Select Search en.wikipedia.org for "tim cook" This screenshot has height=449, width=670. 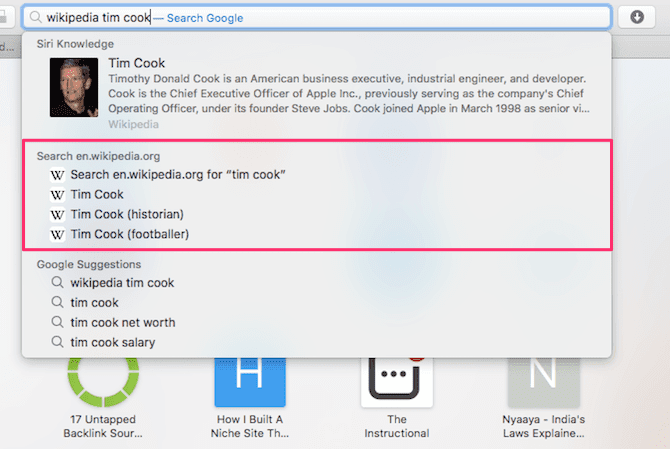click(317, 175)
